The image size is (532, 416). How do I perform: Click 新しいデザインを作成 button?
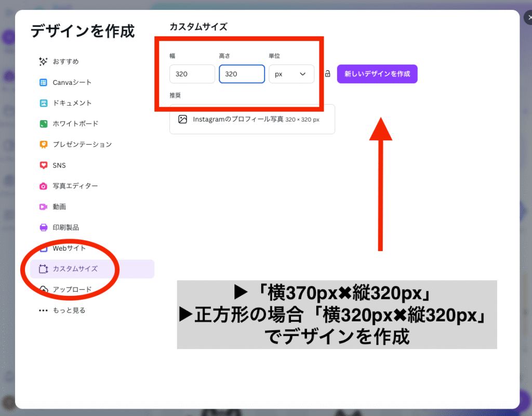click(377, 74)
